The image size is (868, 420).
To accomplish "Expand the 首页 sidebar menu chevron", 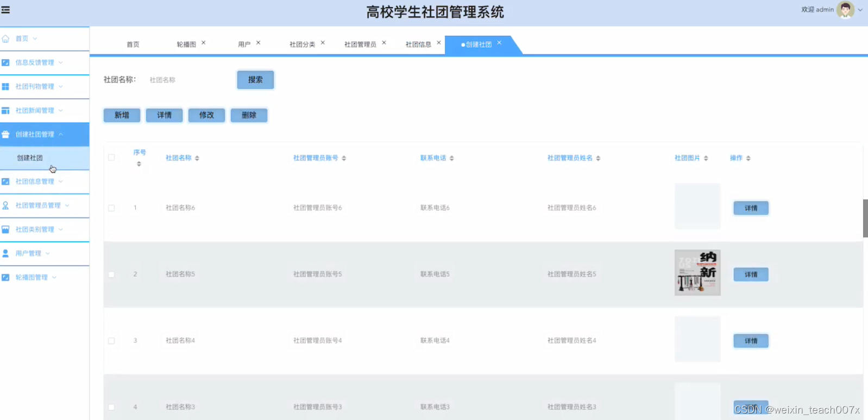I will pyautogui.click(x=35, y=39).
